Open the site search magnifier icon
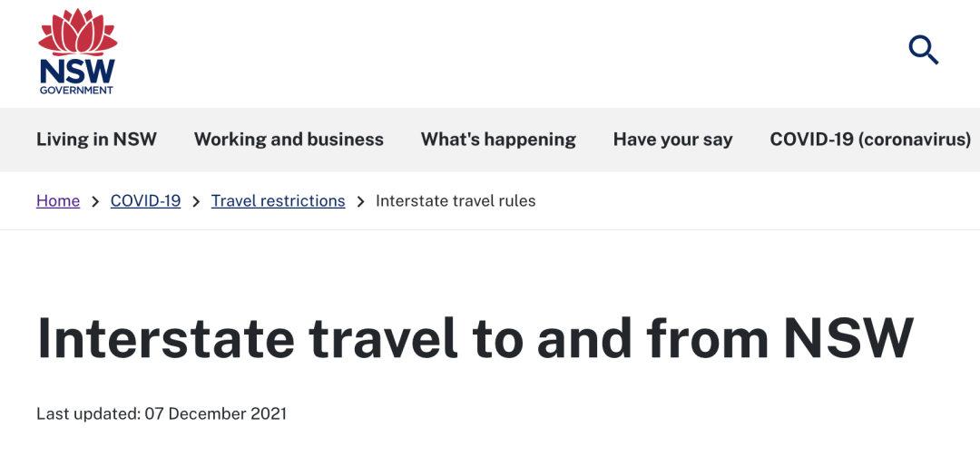 (x=923, y=50)
